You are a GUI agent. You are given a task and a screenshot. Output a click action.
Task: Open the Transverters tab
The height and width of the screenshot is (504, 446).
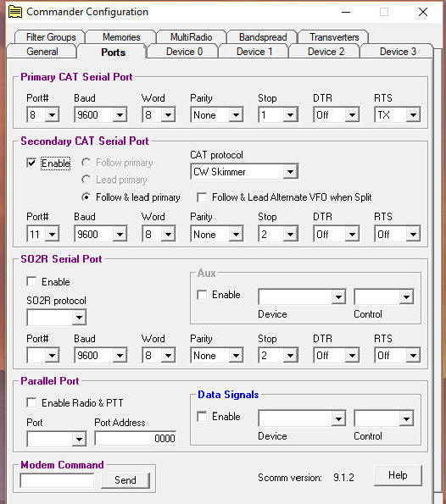(334, 37)
